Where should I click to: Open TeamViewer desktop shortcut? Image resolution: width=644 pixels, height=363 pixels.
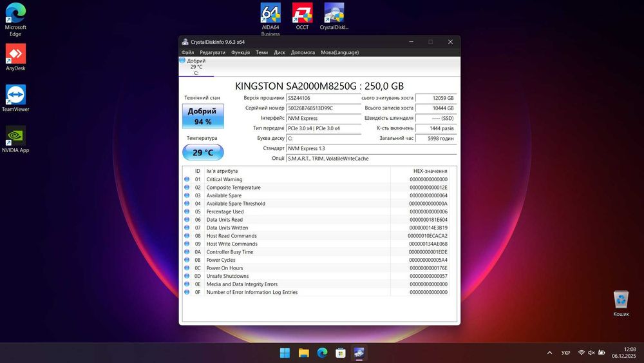click(15, 98)
